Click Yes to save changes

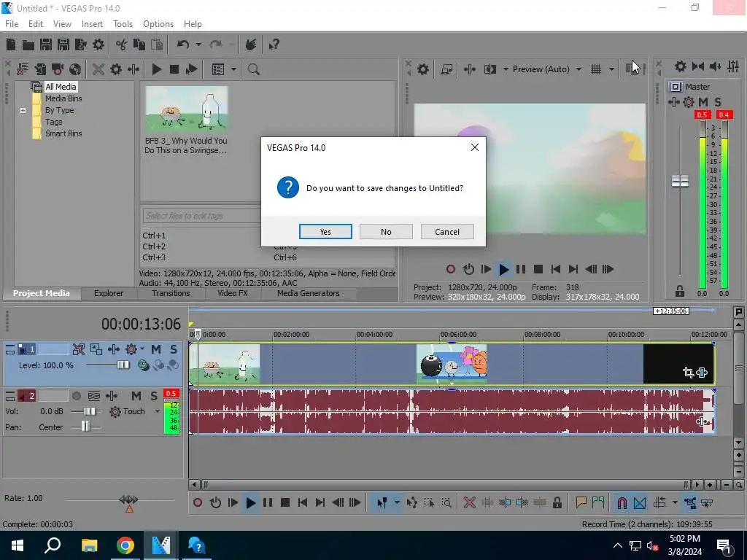(x=325, y=232)
